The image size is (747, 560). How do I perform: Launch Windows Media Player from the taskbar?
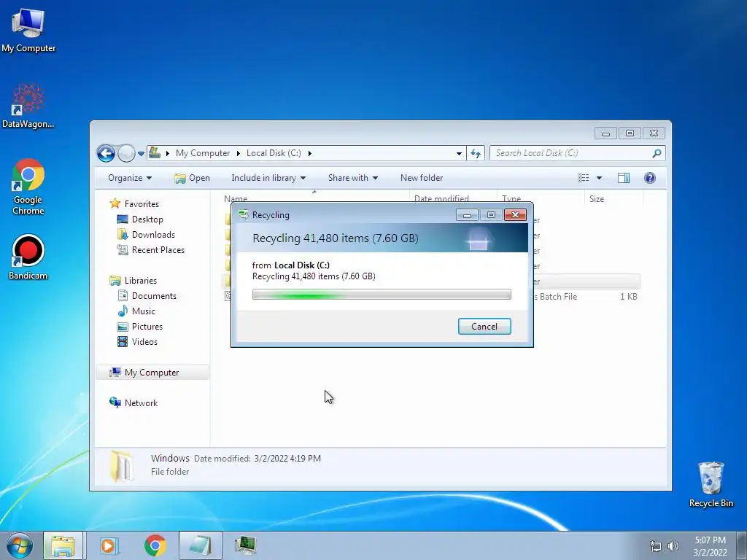tap(109, 545)
